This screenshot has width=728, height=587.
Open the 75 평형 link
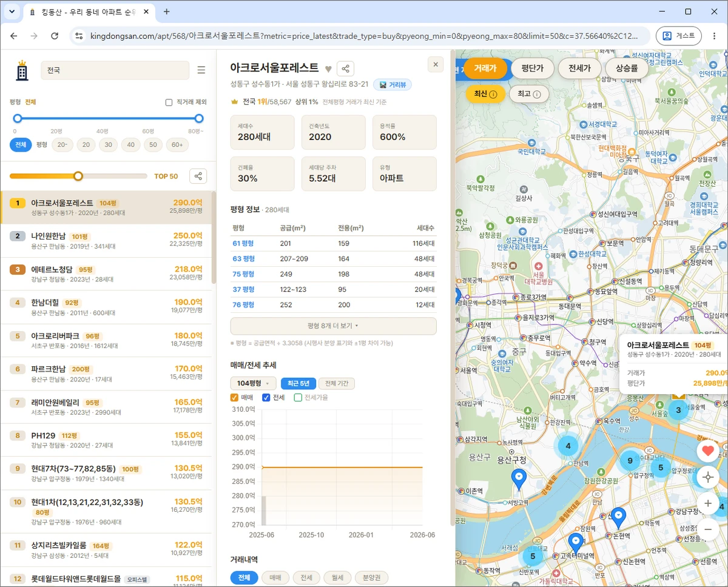point(243,274)
